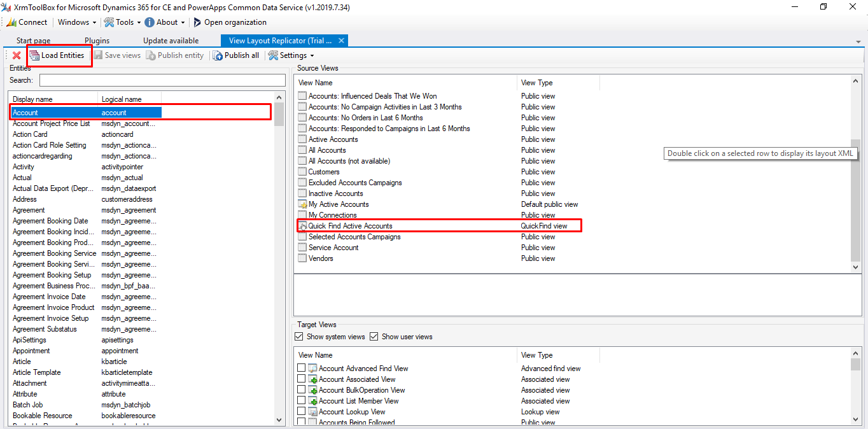Click icon of Vendors view

pyautogui.click(x=302, y=258)
